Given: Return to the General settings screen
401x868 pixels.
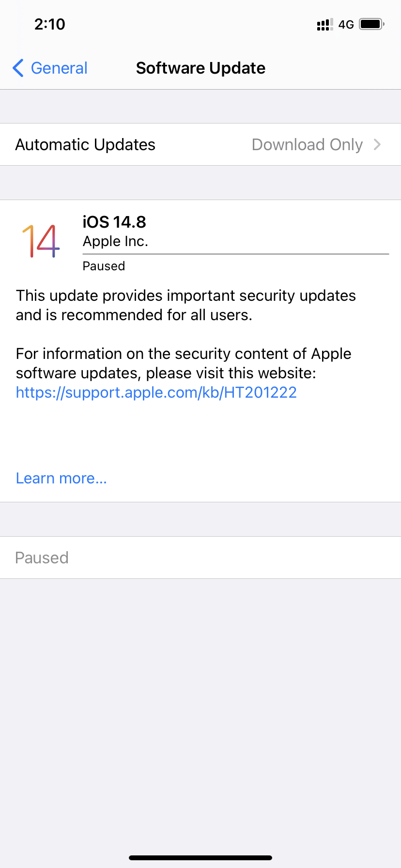Looking at the screenshot, I should coord(59,68).
